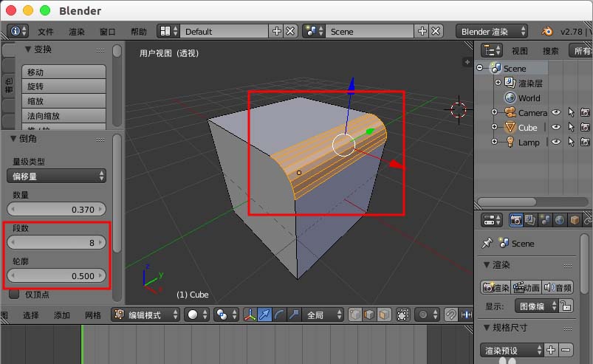
Task: Toggle snap magnet icon in 3D view header
Action: click(450, 315)
